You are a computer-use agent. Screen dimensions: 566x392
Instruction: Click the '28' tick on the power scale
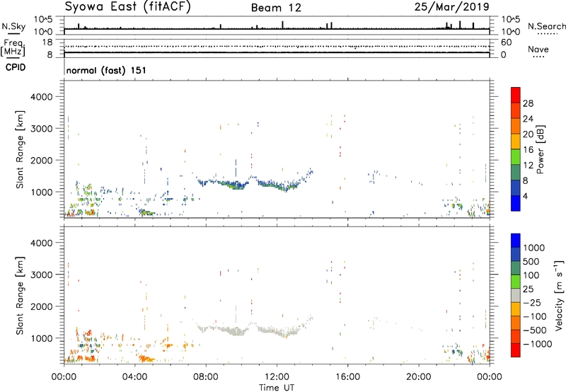pos(528,103)
